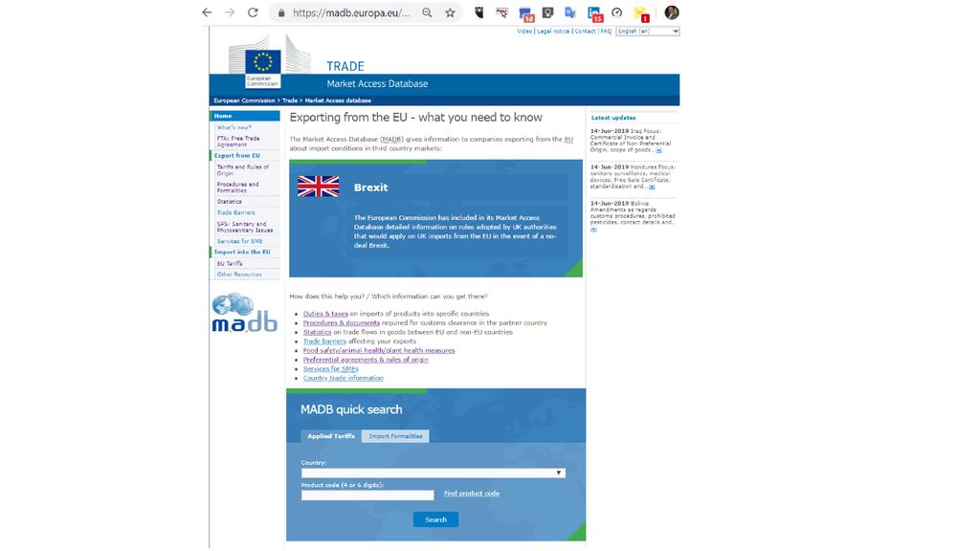Screen dimensions: 980x551
Task: Click Trade in the breadcrumb
Action: point(289,100)
